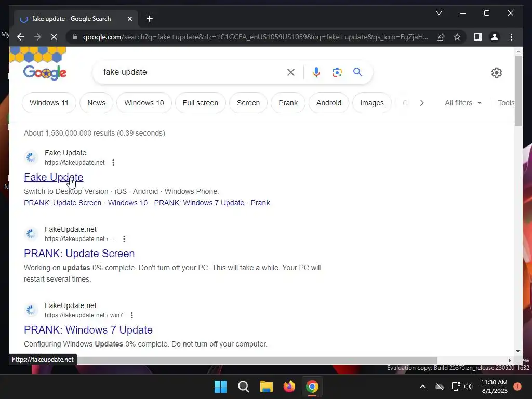Open Chrome side panel
The width and height of the screenshot is (532, 399).
pyautogui.click(x=478, y=37)
